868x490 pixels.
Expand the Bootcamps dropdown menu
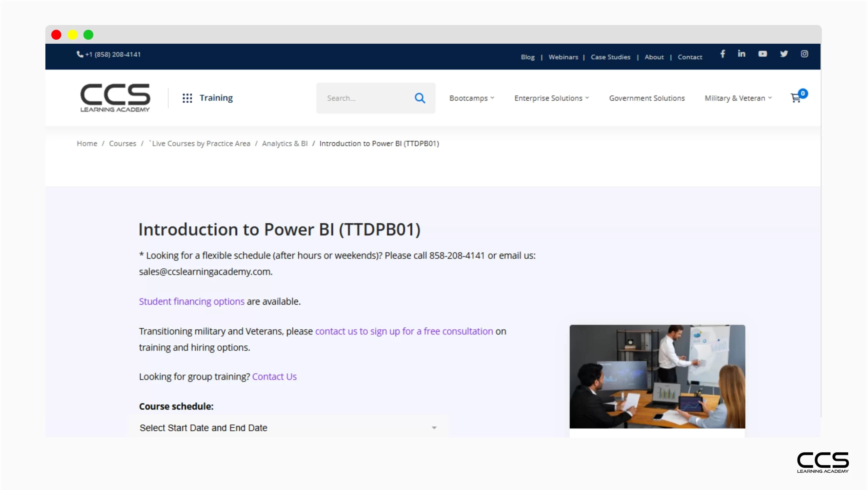tap(472, 98)
